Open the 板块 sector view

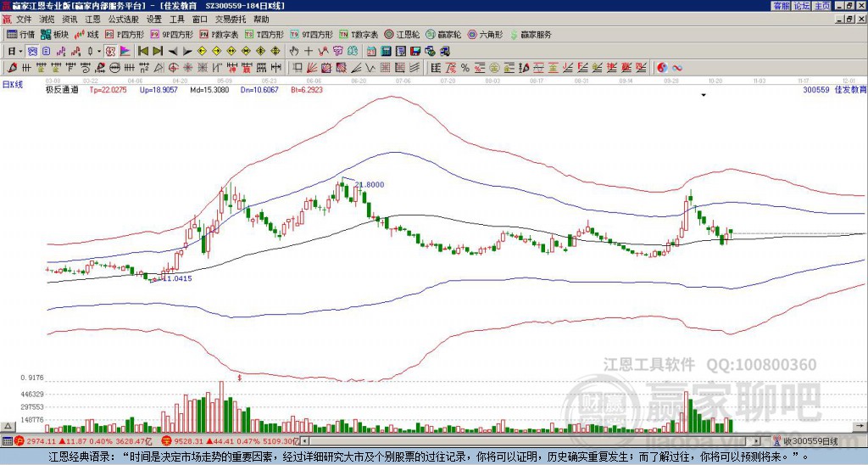click(x=55, y=34)
